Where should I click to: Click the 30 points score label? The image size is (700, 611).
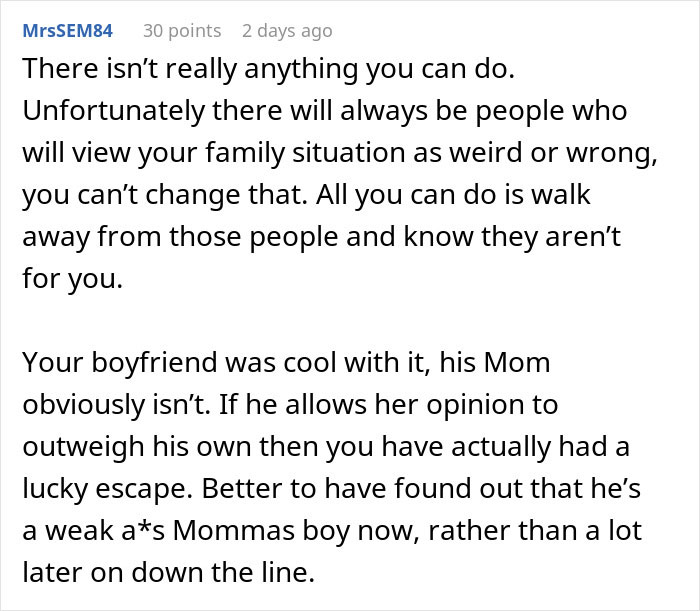181,31
